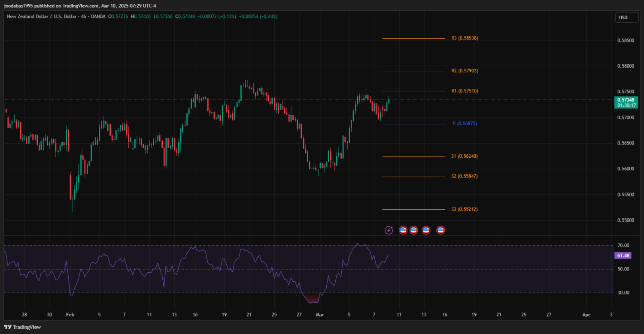This screenshot has height=334, width=644.
Task: Select the S3 (0.55212) support label
Action: coord(464,209)
